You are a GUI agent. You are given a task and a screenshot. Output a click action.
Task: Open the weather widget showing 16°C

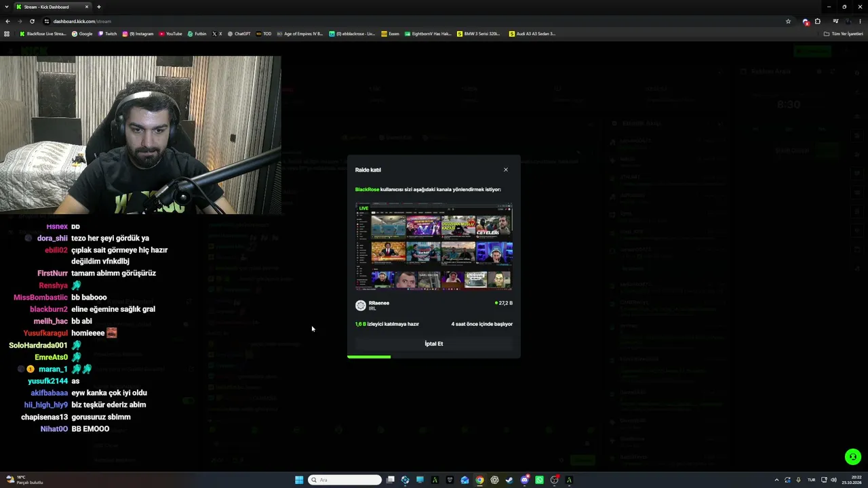[x=24, y=480]
